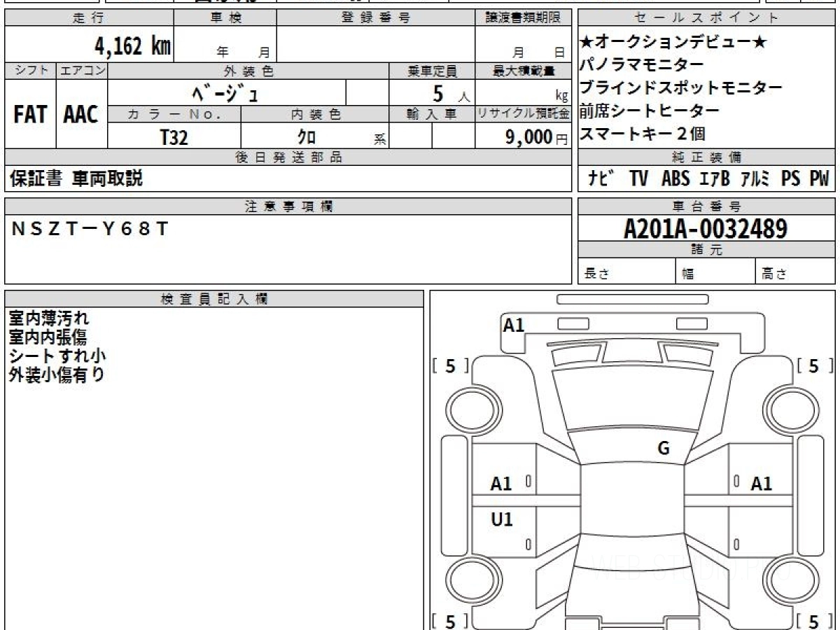Select the シートすれ小 inspector note
Viewport: 840px width, 630px height.
click(x=57, y=356)
